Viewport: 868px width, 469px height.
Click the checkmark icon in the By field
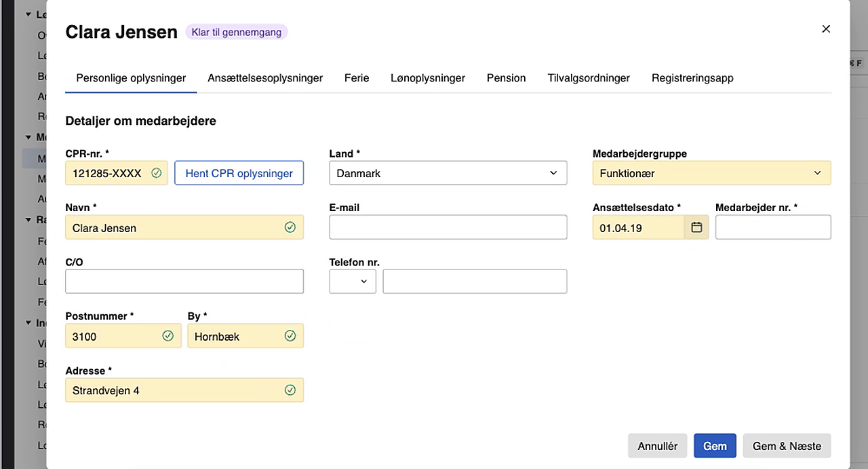[x=290, y=336]
